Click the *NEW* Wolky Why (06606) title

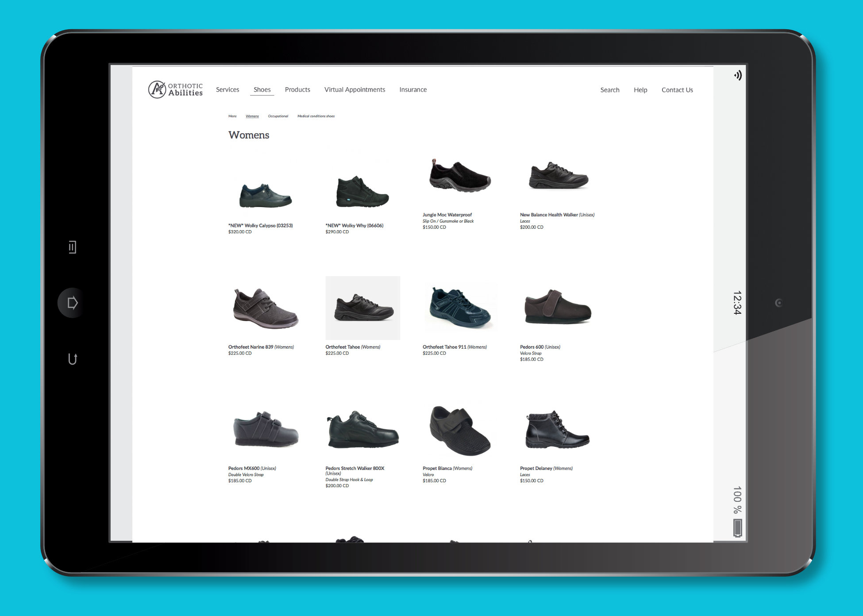pyautogui.click(x=354, y=225)
